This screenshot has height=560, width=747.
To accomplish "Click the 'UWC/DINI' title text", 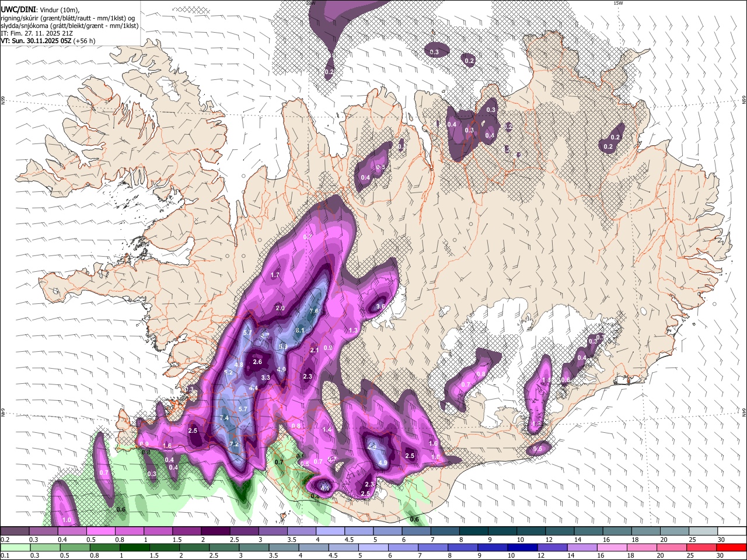I will click(x=18, y=9).
